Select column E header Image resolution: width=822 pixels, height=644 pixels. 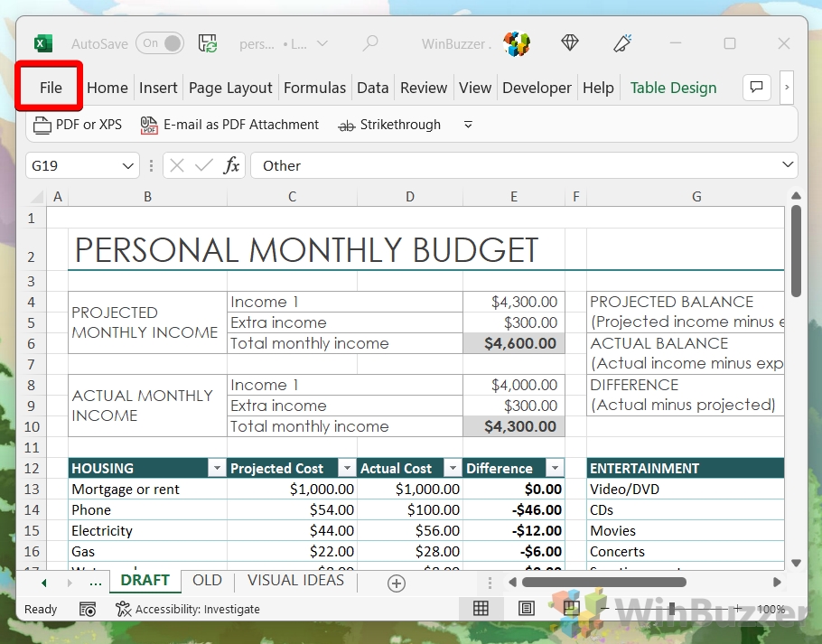[x=514, y=197]
